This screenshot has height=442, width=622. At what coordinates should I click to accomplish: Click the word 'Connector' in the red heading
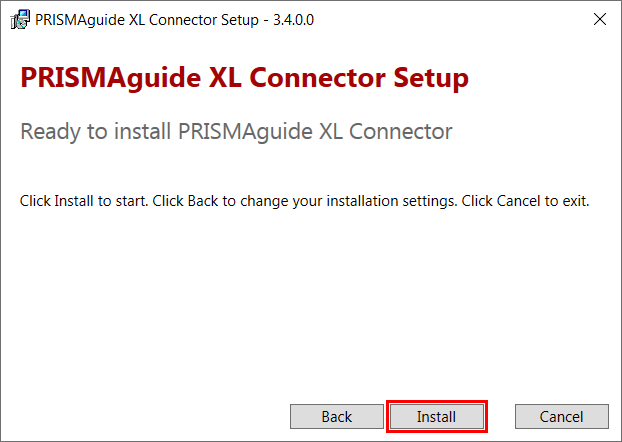pos(317,78)
